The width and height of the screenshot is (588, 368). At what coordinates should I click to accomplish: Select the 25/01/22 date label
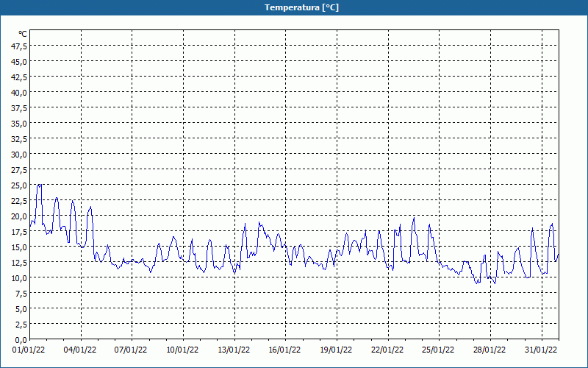pyautogui.click(x=438, y=350)
